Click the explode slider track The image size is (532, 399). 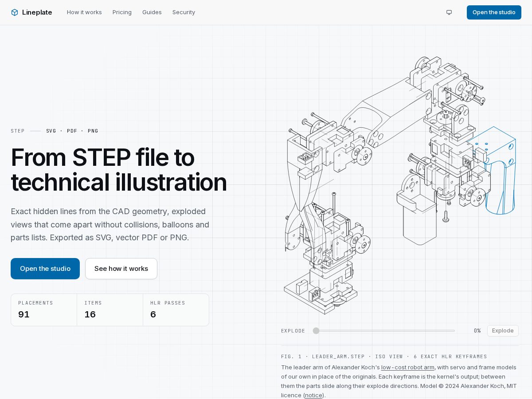click(x=384, y=331)
